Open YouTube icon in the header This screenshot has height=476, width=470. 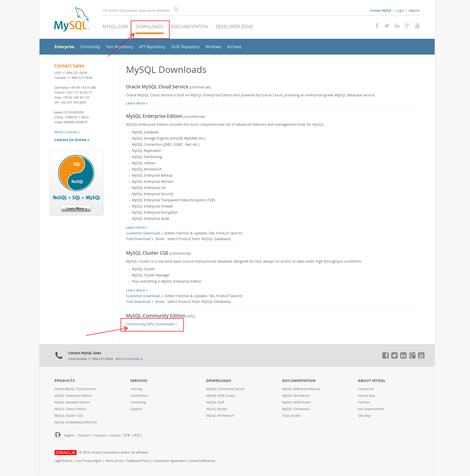click(x=417, y=26)
